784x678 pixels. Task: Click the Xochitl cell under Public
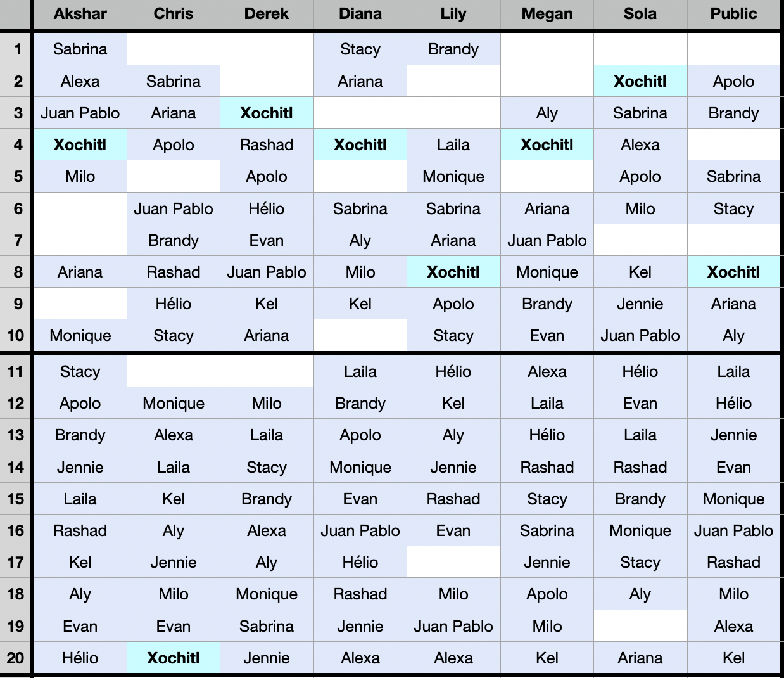[x=733, y=272]
